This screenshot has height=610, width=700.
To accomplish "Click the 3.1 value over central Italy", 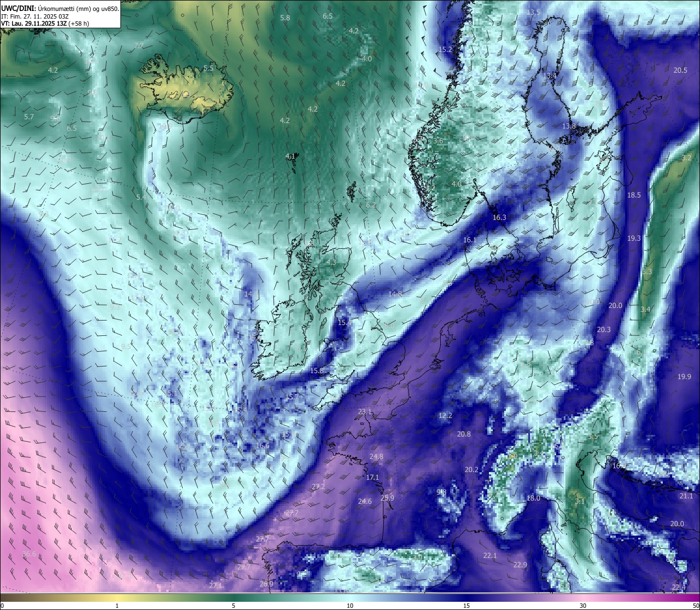I will [x=580, y=501].
